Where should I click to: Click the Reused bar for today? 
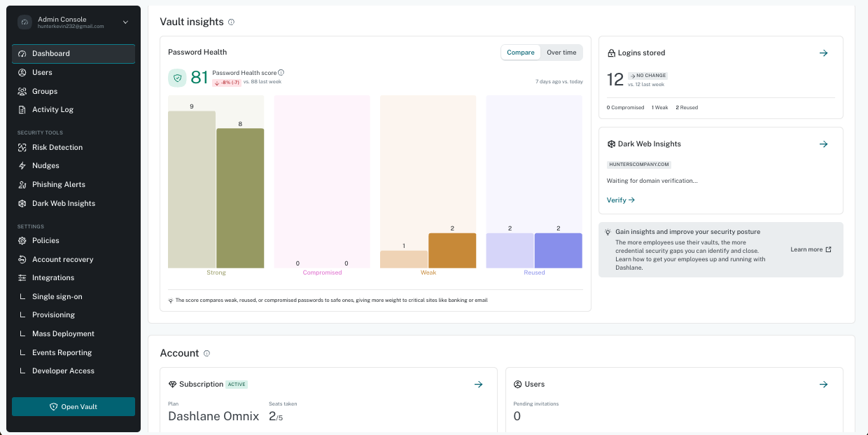pos(558,251)
